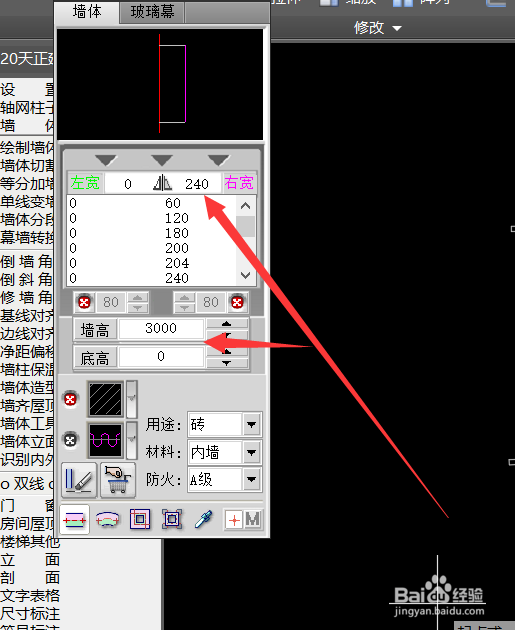Toggle the +M auto snap icon

pos(243,520)
